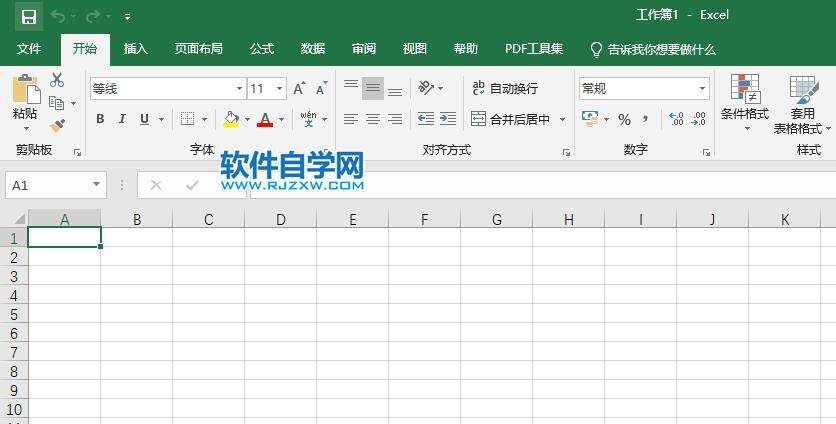This screenshot has width=836, height=424.
Task: Open the fill color dropdown arrow
Action: coord(247,119)
